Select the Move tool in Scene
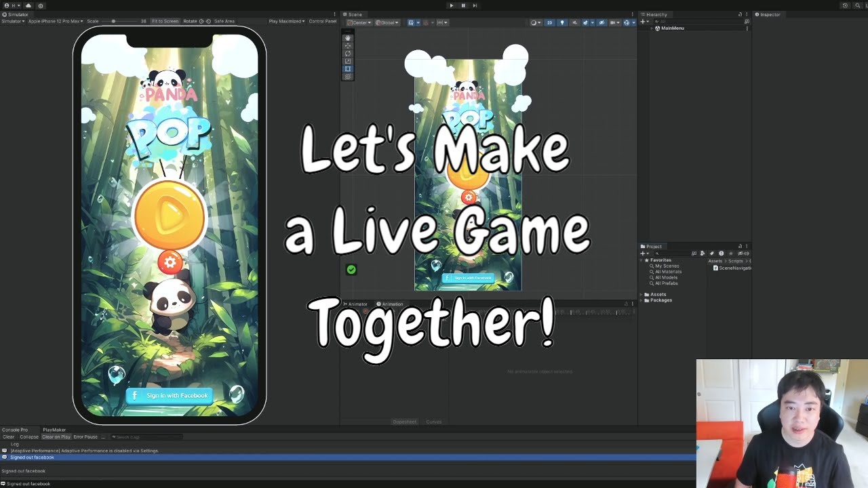Screen dimensions: 868x488 point(348,46)
